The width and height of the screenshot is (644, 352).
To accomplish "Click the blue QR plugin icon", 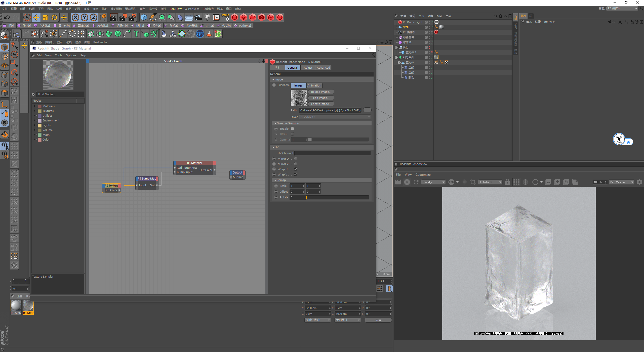I will (x=200, y=34).
